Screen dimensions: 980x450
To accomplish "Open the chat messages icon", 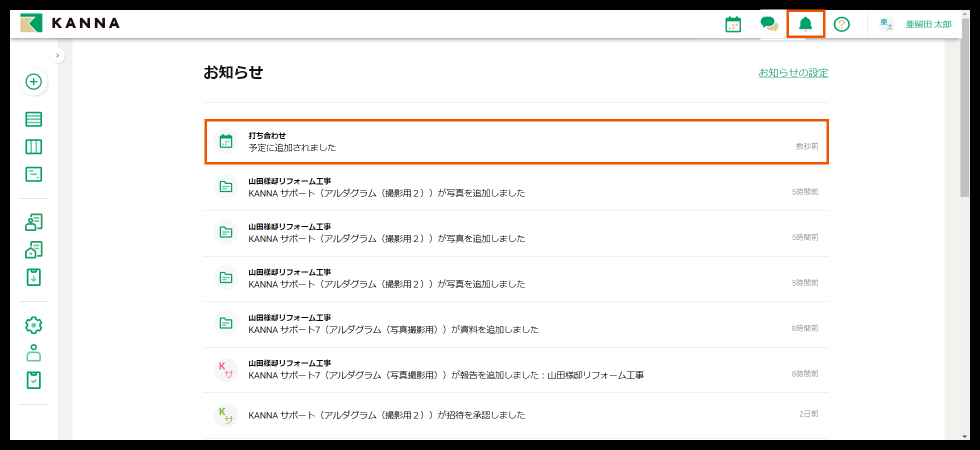I will (770, 23).
